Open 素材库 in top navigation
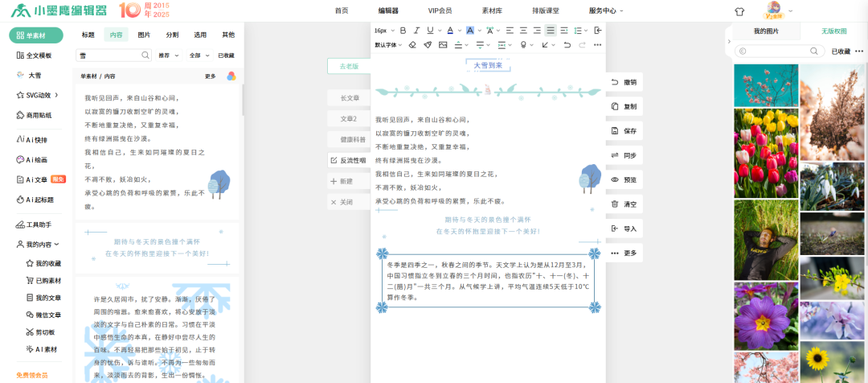This screenshot has height=383, width=868. [x=491, y=10]
